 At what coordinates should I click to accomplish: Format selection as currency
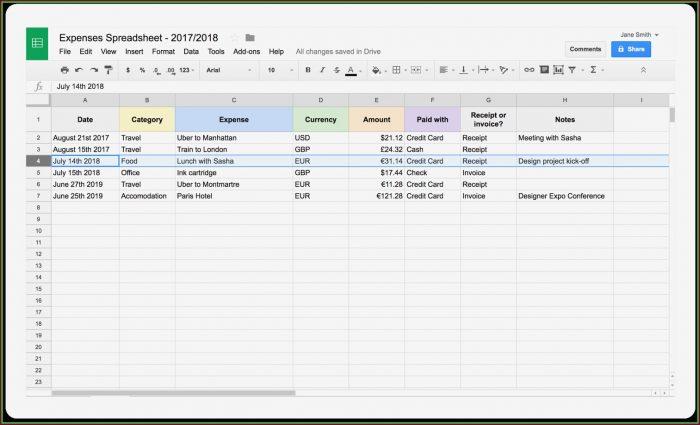click(x=128, y=70)
